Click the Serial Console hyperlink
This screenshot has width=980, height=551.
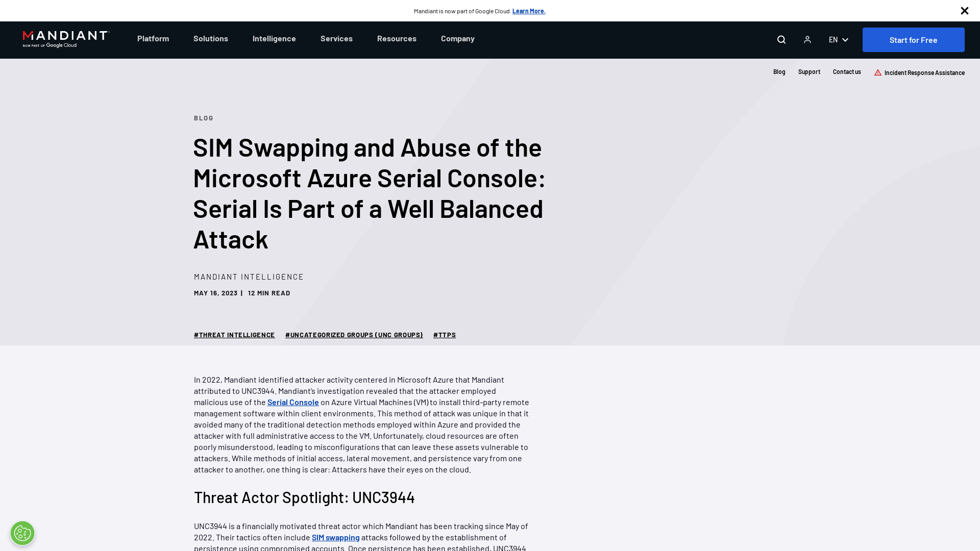(x=293, y=402)
